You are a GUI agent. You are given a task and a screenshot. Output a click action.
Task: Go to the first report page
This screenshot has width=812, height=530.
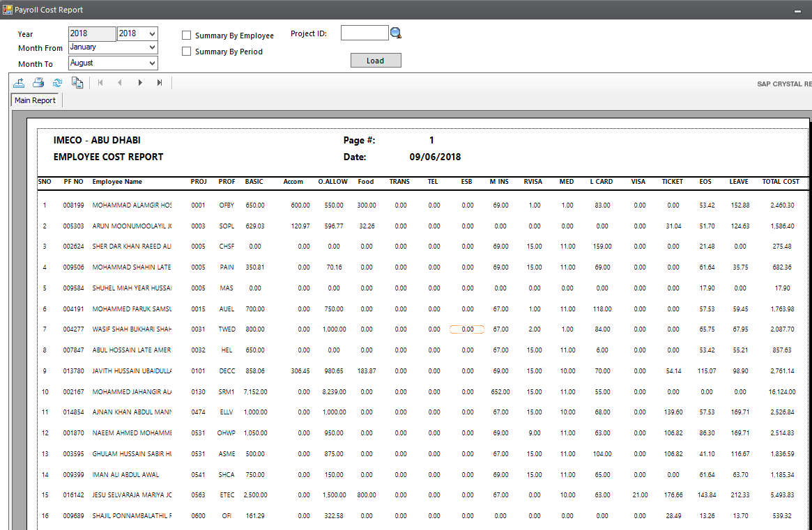click(100, 83)
